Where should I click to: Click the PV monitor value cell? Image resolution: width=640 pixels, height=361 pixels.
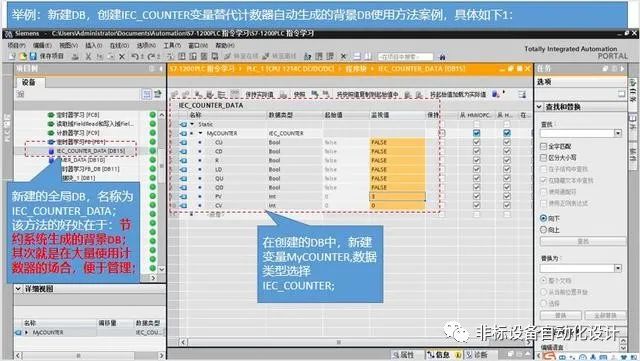coord(397,196)
